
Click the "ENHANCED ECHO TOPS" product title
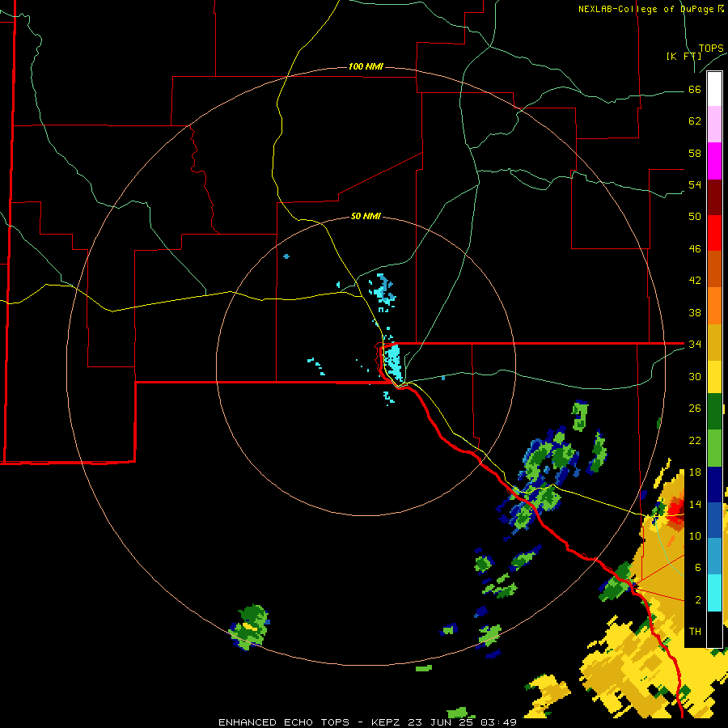283,722
